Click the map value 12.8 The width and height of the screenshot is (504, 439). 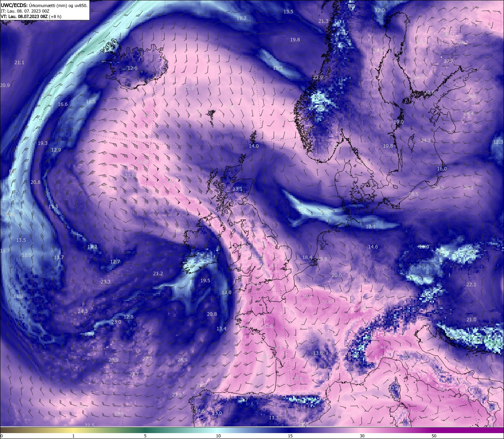(x=128, y=317)
